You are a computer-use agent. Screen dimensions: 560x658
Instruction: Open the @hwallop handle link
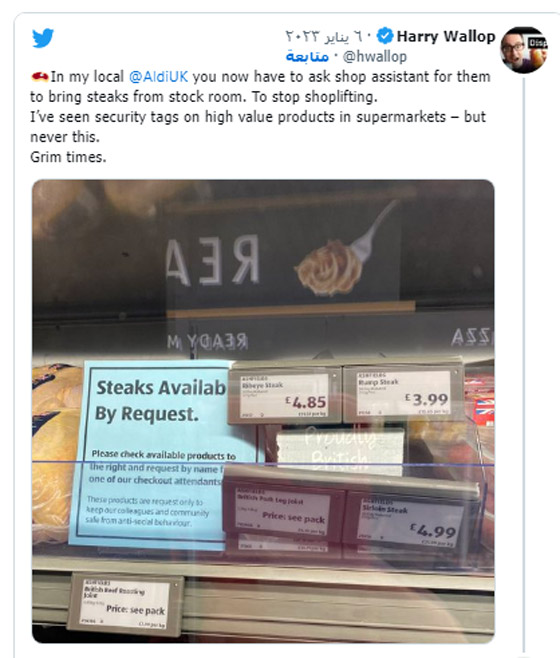tap(374, 56)
